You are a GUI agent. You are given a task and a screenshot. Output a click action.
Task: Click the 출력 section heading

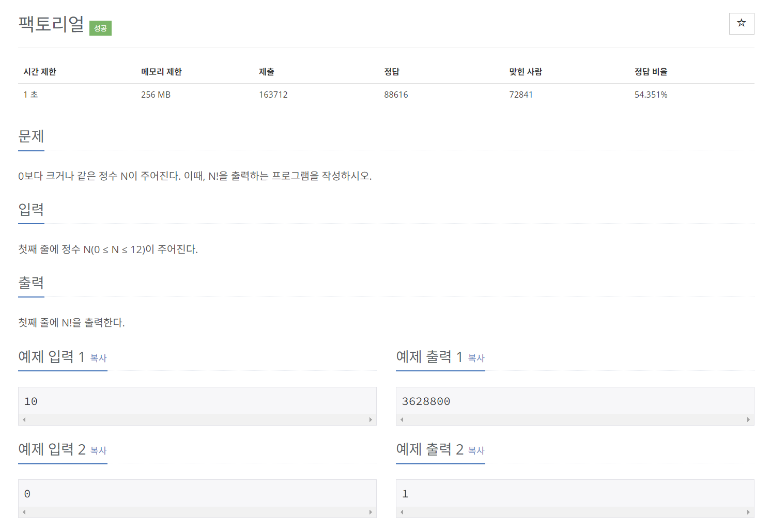[30, 283]
